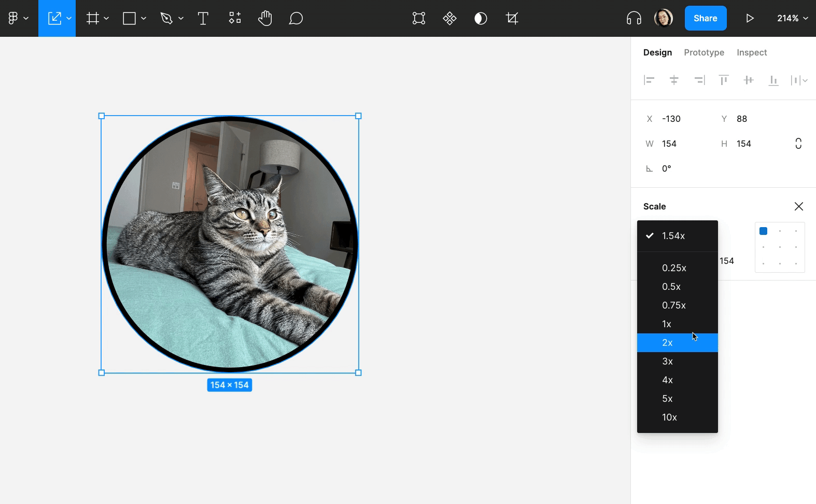Click the Crop image icon

512,19
